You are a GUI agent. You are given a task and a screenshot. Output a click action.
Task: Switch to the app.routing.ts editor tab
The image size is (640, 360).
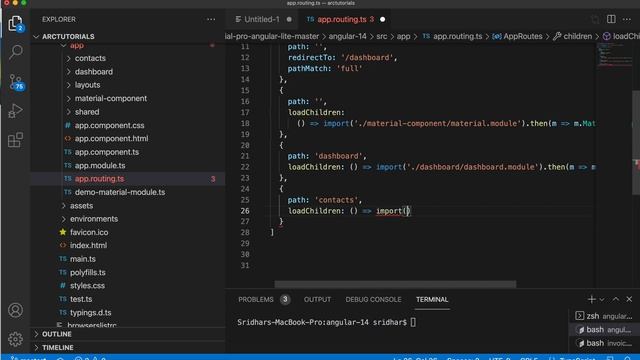point(345,19)
